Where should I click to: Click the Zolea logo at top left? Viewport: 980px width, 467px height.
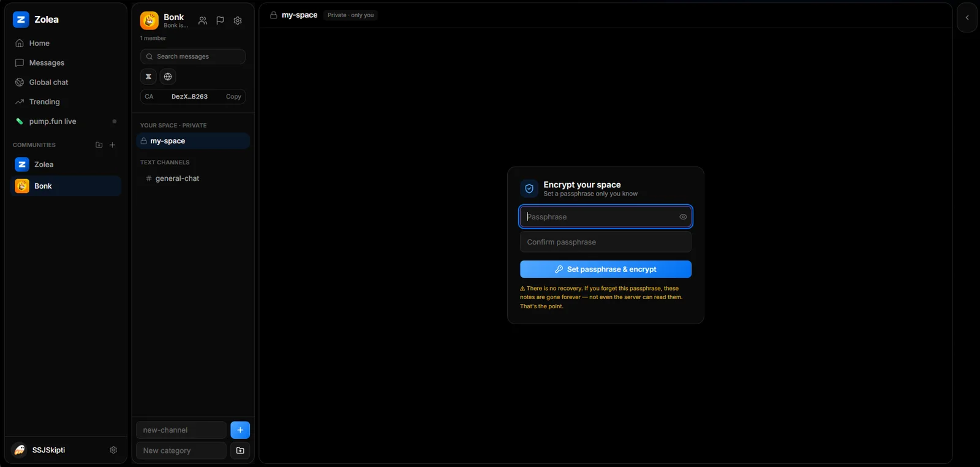[21, 20]
